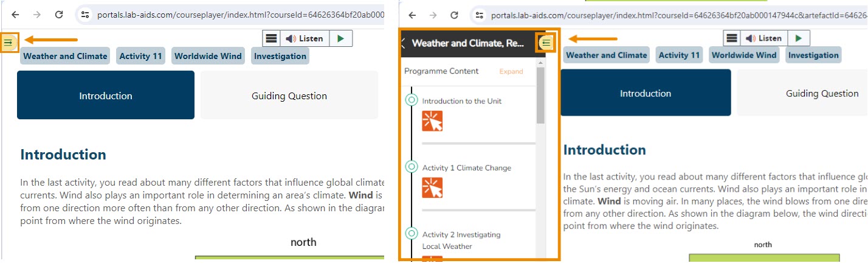Close the sidebar using the yellow hamburger icon in the open panel
The image size is (868, 266).
[546, 43]
